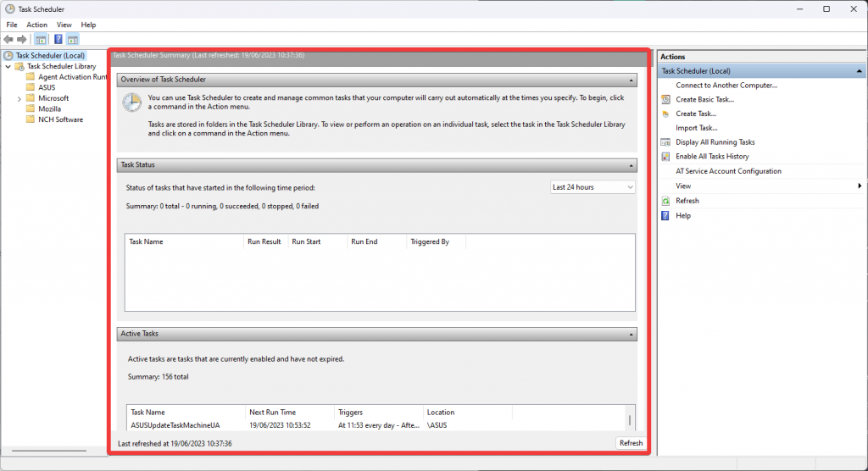Collapse the Active Tasks section
The height and width of the screenshot is (471, 868).
click(x=631, y=335)
